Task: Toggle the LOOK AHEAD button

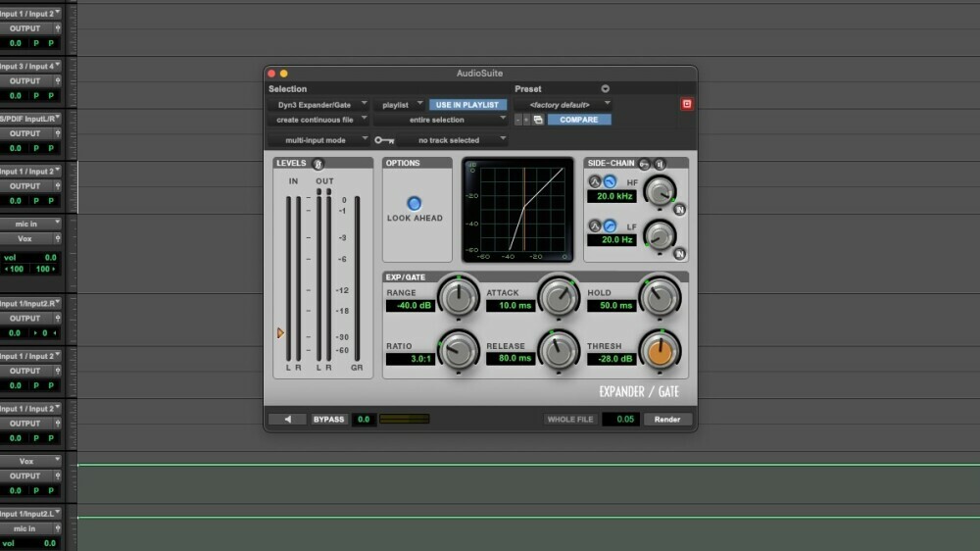Action: pos(414,203)
